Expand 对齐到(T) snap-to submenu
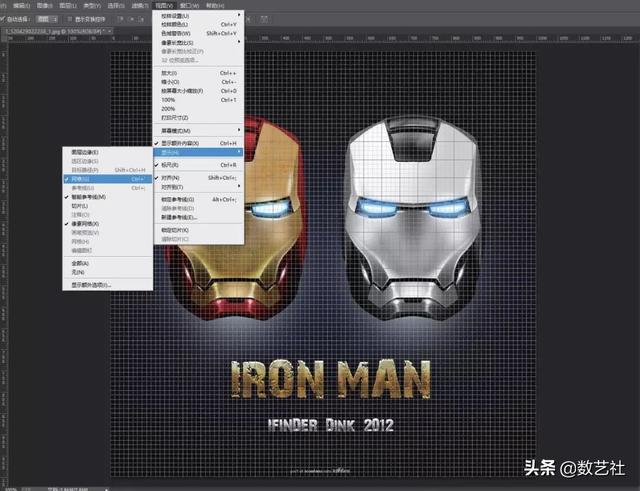The width and height of the screenshot is (640, 491). click(198, 187)
